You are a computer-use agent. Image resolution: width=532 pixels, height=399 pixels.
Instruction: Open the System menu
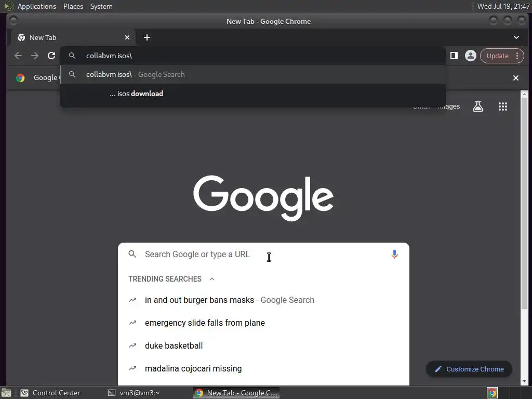101,6
